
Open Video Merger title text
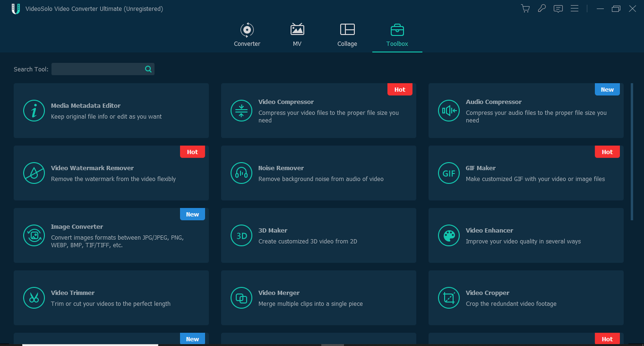279,293
